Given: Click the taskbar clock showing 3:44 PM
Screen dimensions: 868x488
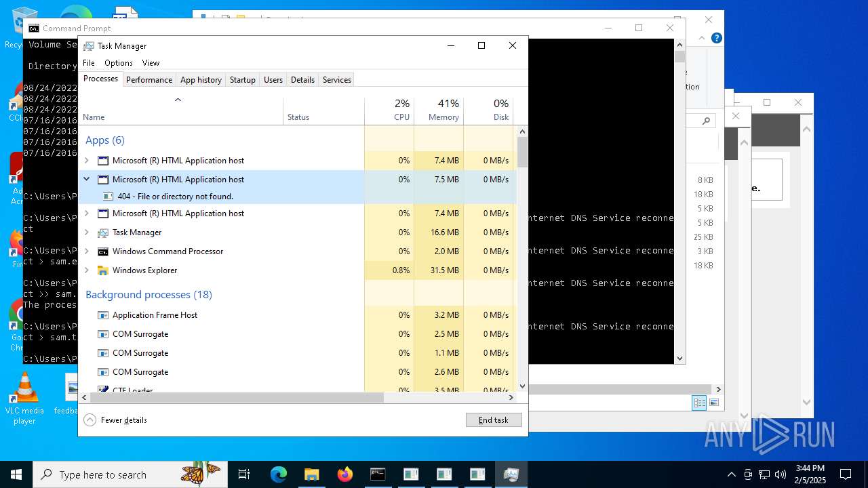Looking at the screenshot, I should coord(810,474).
